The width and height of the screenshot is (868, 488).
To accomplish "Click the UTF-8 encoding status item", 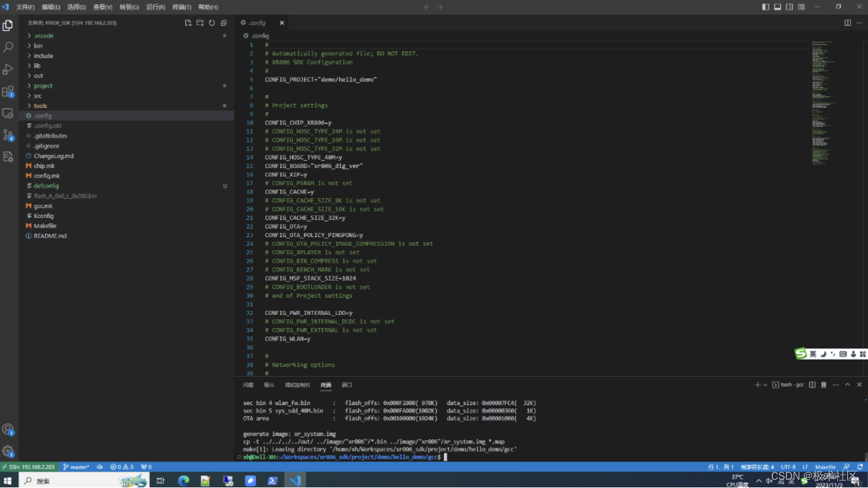I will tap(788, 467).
